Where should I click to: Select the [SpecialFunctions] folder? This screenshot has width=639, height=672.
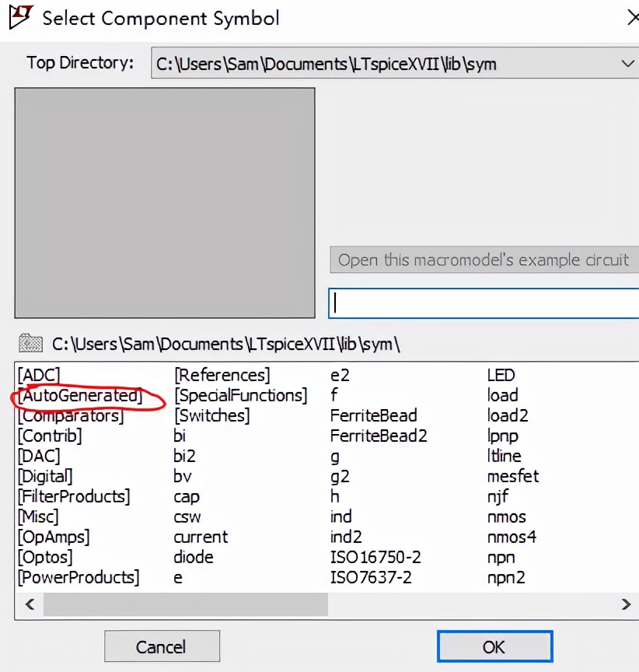241,396
